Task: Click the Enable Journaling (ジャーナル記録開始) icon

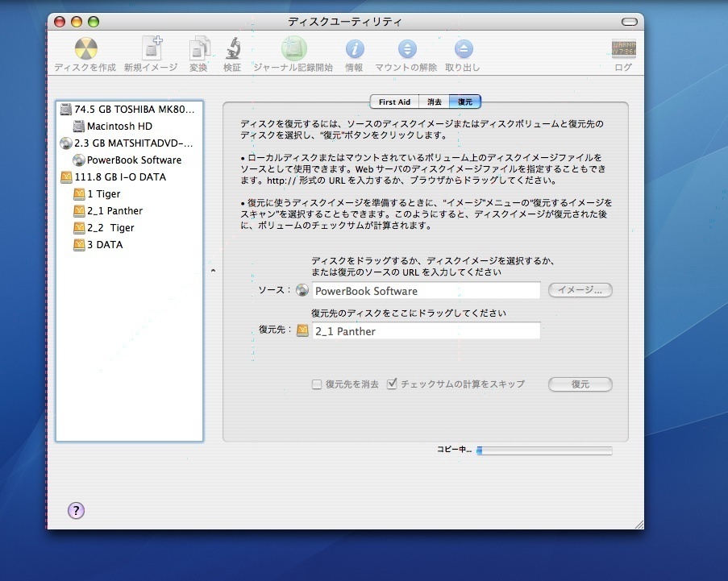Action: [x=293, y=48]
